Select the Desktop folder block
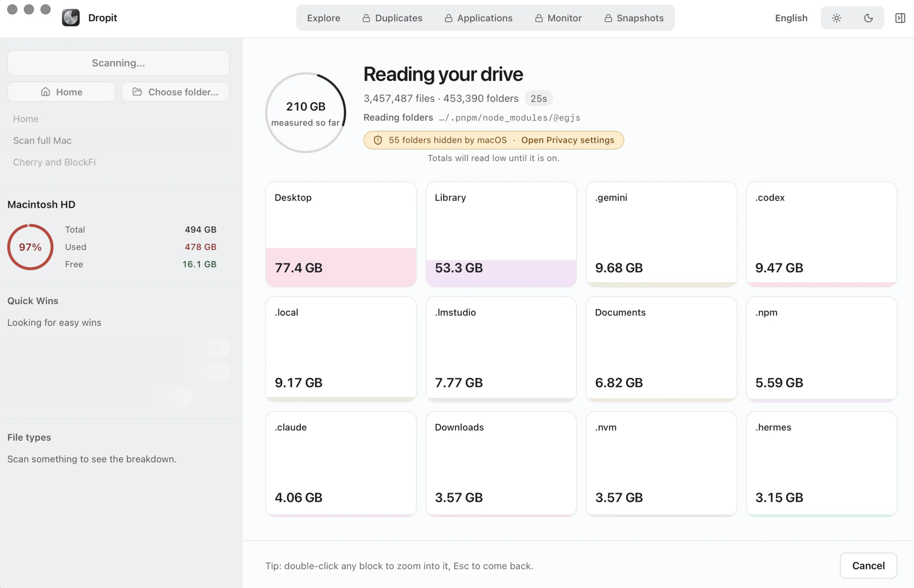 tap(341, 234)
